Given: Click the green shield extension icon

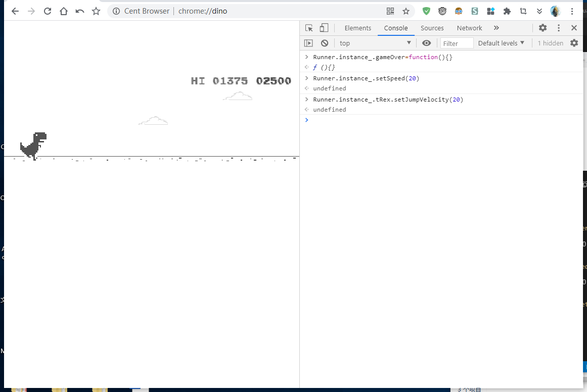Looking at the screenshot, I should click(x=426, y=11).
